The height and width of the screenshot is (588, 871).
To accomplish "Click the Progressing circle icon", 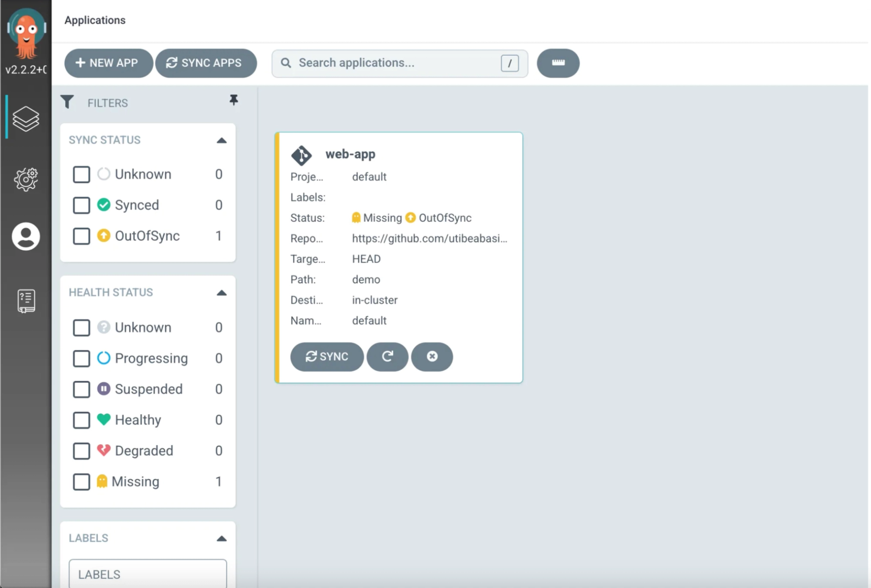I will [x=104, y=358].
